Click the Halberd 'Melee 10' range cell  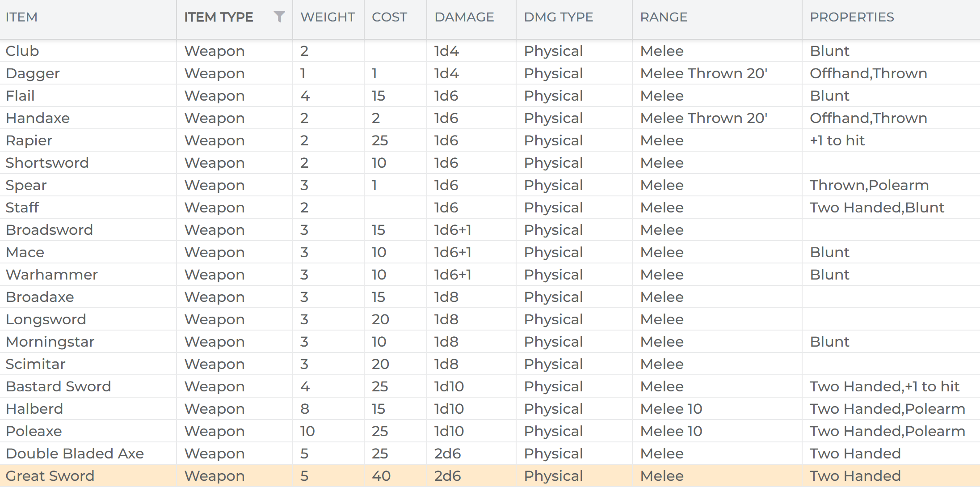[x=671, y=409]
